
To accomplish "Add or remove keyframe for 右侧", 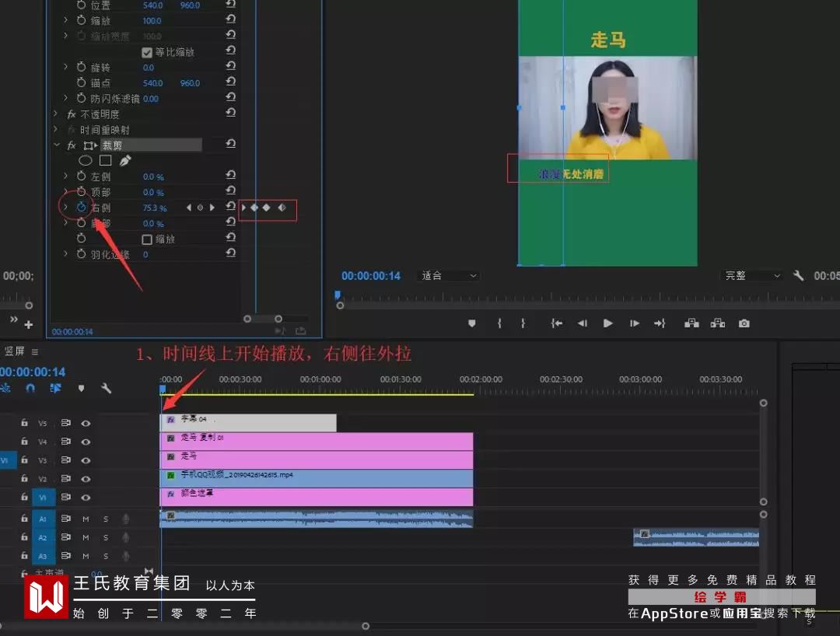I will pyautogui.click(x=201, y=207).
